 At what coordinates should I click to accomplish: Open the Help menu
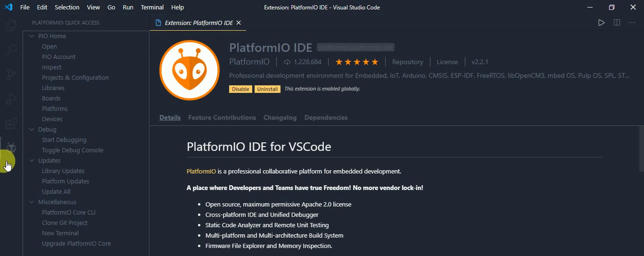(177, 7)
